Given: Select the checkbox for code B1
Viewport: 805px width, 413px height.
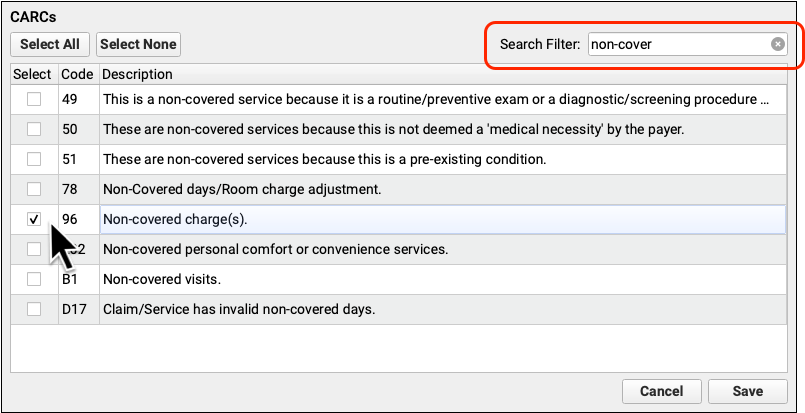Looking at the screenshot, I should pos(34,279).
